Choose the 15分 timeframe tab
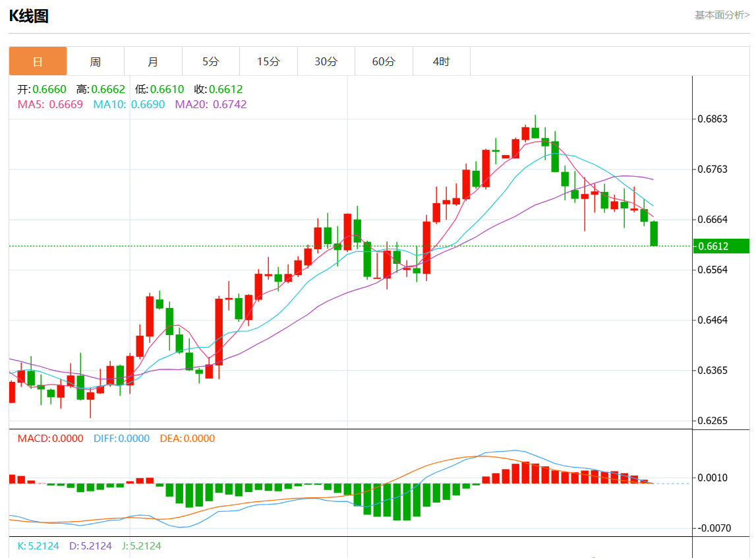The width and height of the screenshot is (756, 558). point(268,61)
